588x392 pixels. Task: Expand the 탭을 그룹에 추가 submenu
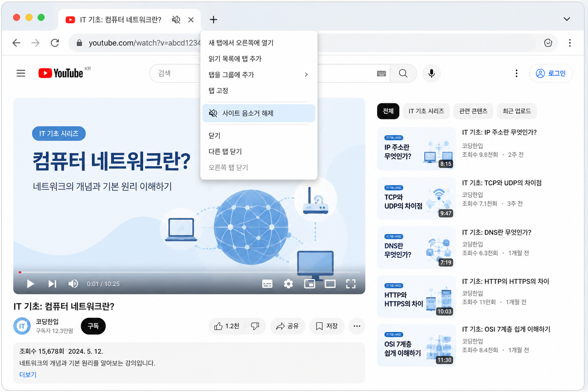point(259,75)
